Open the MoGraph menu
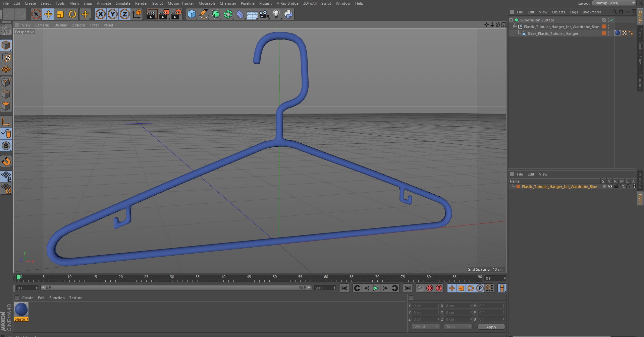Image resolution: width=644 pixels, height=337 pixels. pos(207,3)
